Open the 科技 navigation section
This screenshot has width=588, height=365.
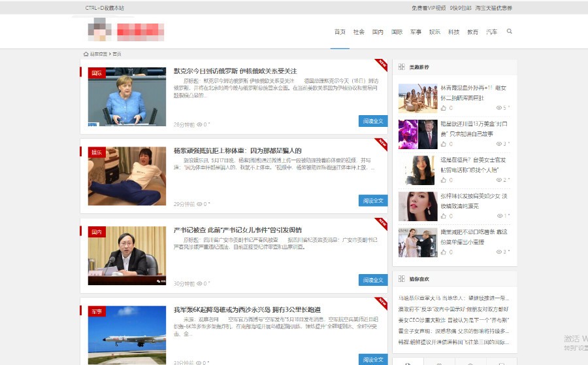click(454, 32)
